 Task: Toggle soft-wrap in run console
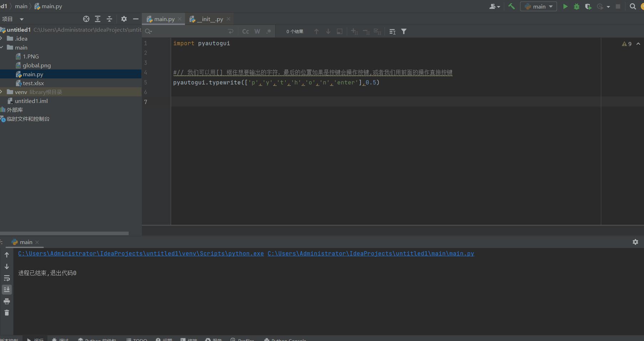(x=7, y=278)
